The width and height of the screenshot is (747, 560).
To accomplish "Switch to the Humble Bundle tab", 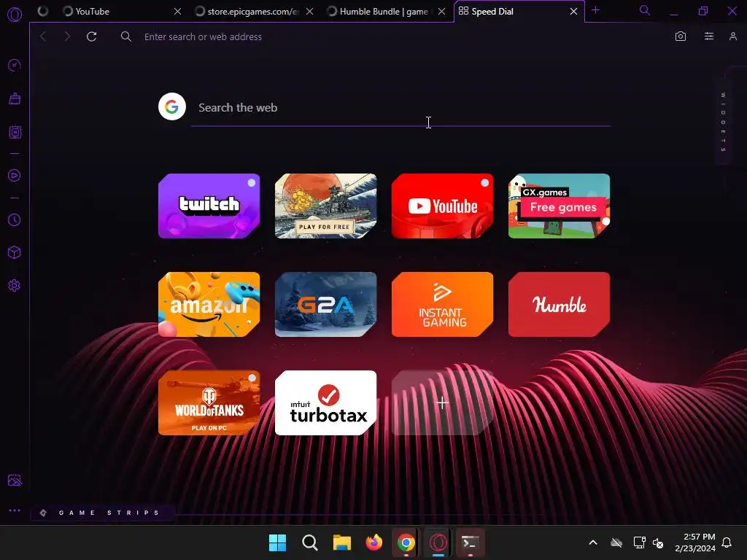I will (387, 12).
